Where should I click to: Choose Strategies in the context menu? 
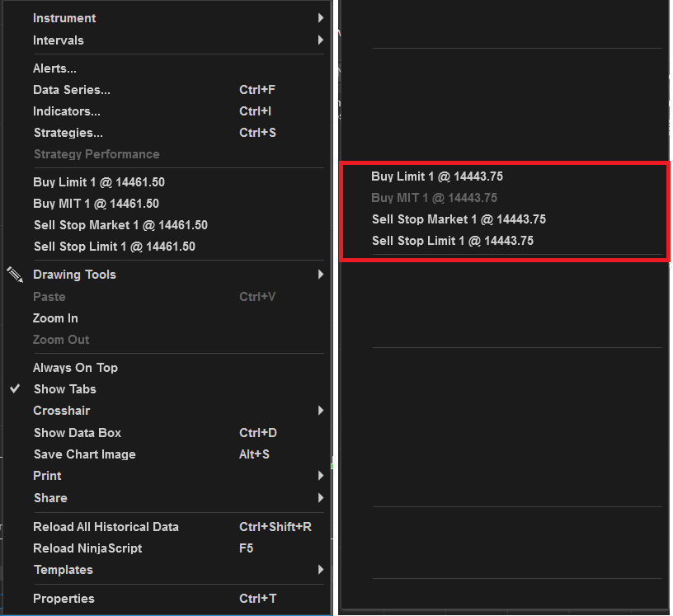pos(68,133)
